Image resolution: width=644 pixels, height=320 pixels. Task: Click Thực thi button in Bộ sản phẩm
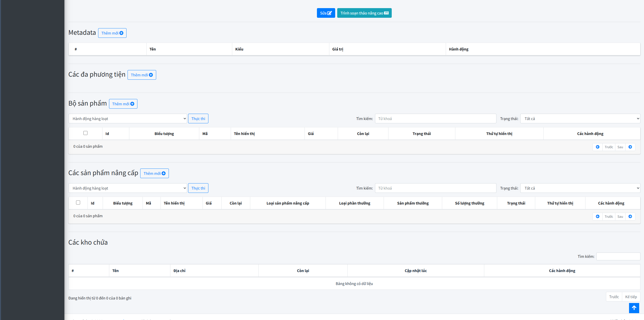point(198,119)
